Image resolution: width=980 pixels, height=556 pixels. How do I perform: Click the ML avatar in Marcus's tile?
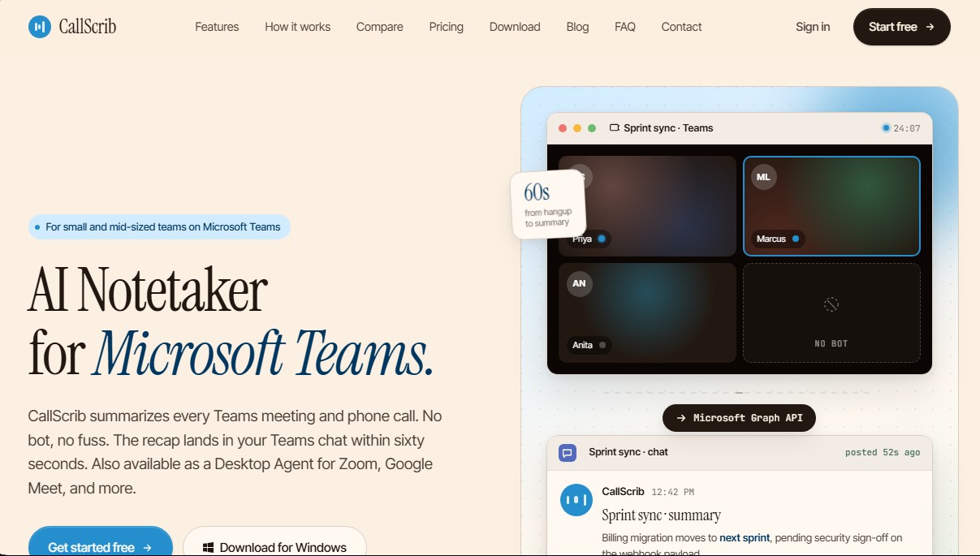[763, 177]
